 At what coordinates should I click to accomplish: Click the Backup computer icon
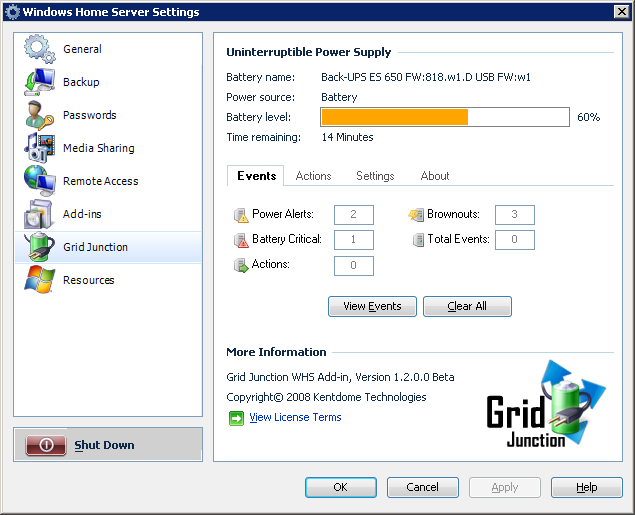tap(39, 82)
